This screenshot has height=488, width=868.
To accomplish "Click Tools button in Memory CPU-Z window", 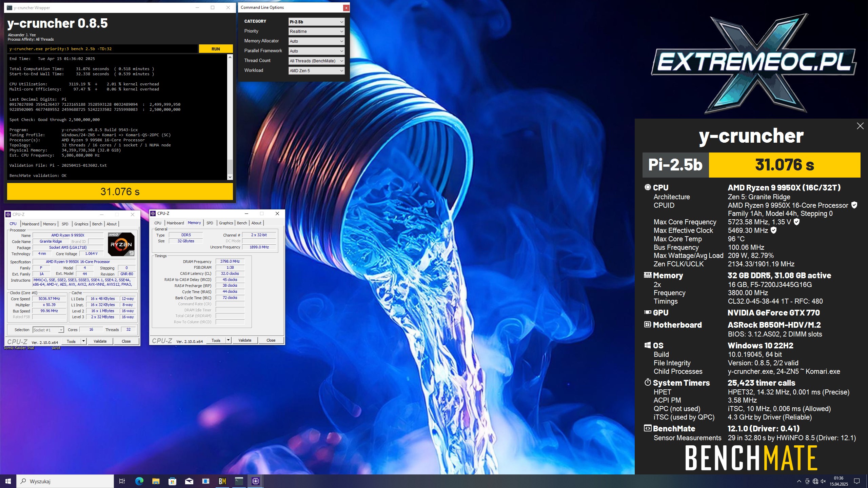I will pyautogui.click(x=216, y=340).
